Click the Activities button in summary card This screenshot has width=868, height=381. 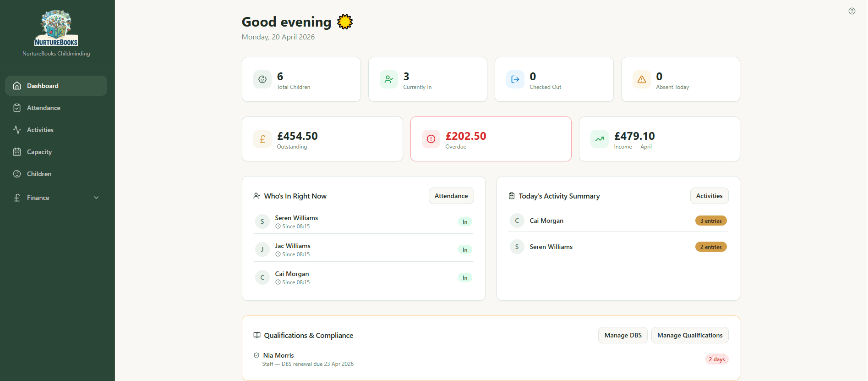click(709, 196)
